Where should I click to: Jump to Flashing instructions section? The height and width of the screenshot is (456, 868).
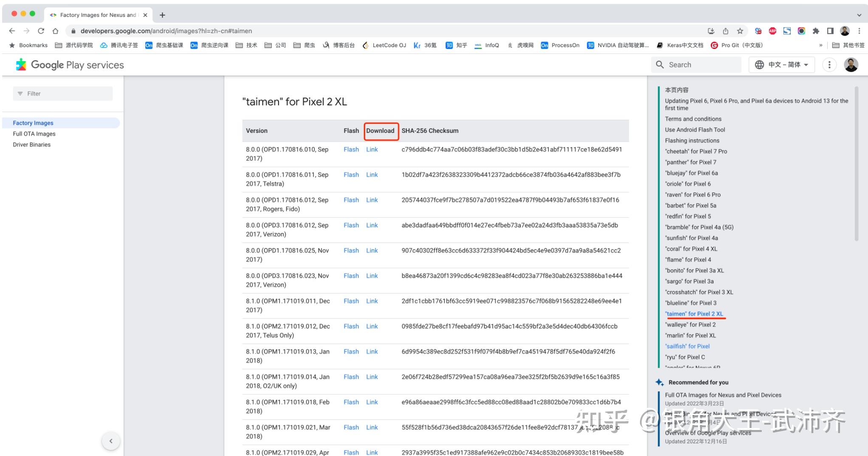pos(692,141)
